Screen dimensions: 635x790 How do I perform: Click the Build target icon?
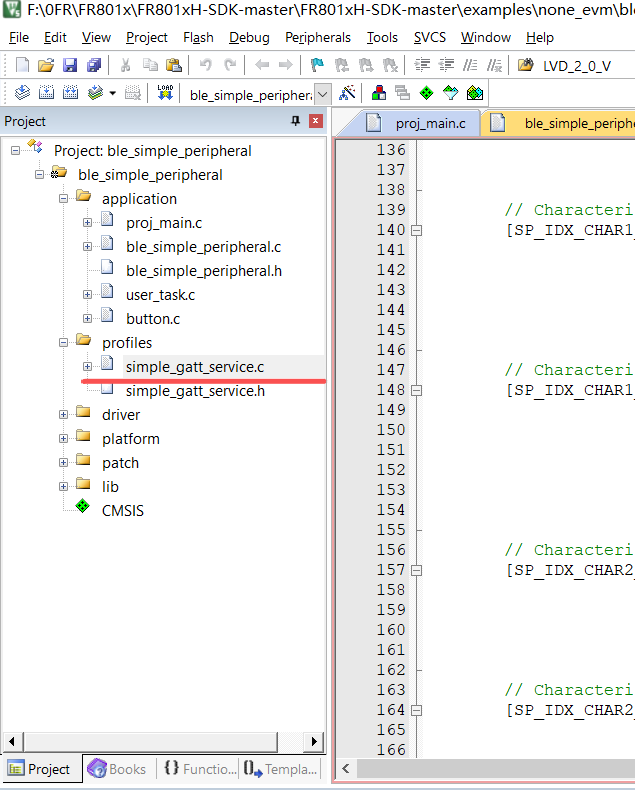point(45,93)
